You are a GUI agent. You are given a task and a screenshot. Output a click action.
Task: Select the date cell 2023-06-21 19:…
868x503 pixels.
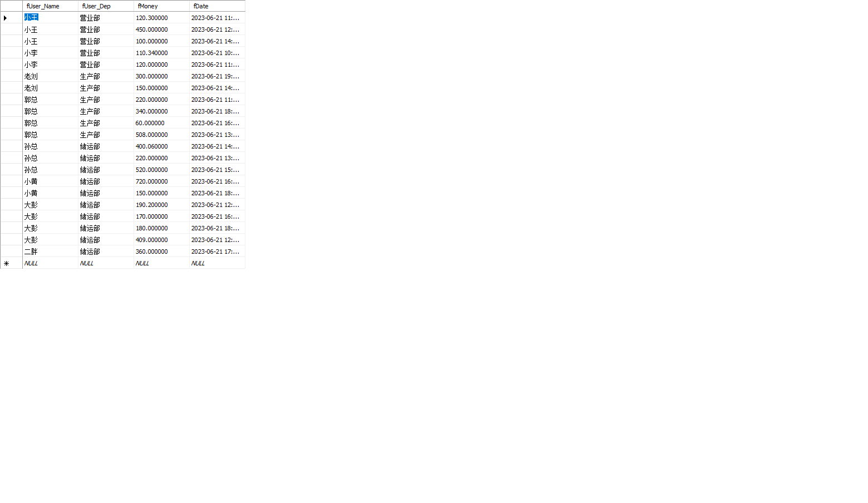coord(217,76)
